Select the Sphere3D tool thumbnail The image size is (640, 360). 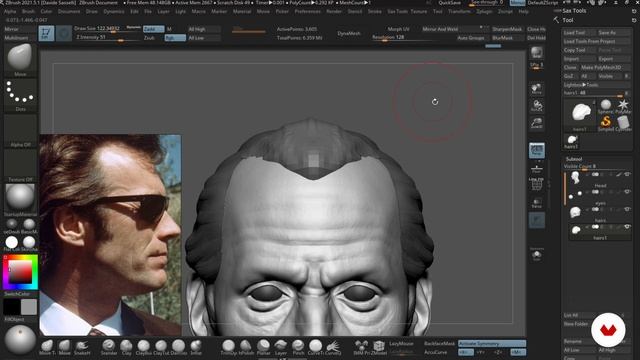[x=606, y=106]
